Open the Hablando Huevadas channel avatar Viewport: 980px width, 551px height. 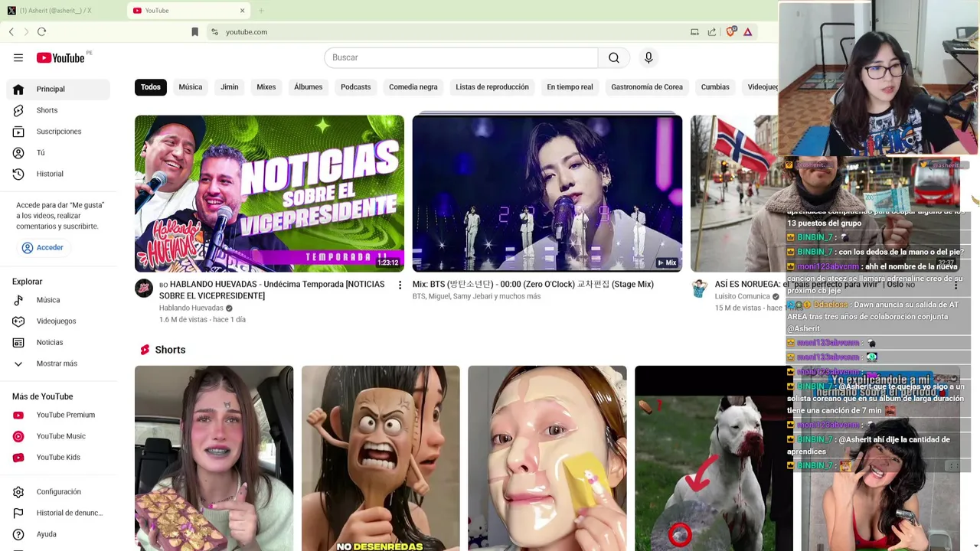(x=144, y=288)
